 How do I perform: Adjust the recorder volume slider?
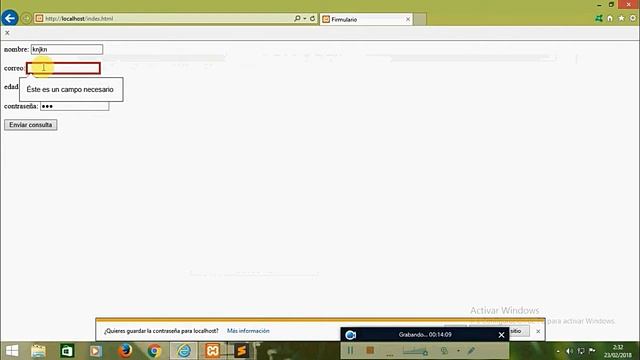[415, 351]
